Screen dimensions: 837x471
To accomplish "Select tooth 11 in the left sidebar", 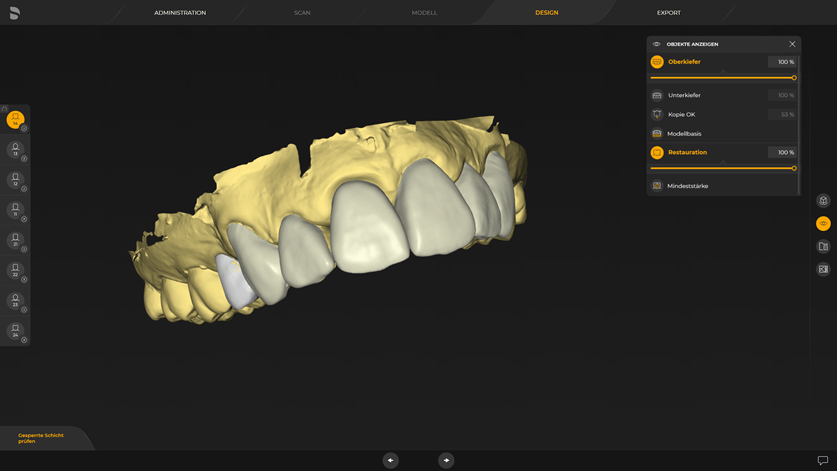I will click(15, 209).
